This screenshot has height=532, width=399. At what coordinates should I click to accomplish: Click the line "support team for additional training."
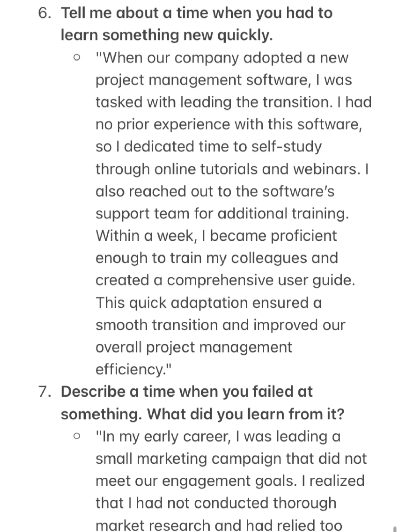[222, 214]
